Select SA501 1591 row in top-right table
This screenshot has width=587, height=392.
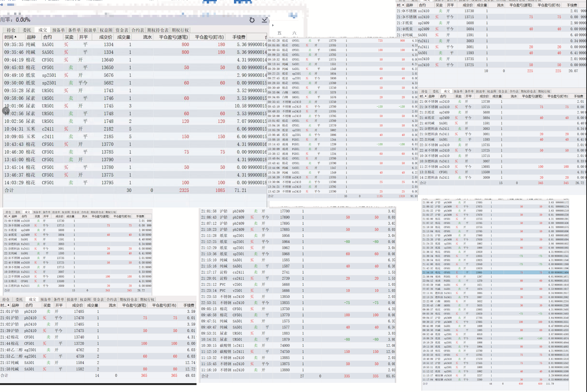491,35
